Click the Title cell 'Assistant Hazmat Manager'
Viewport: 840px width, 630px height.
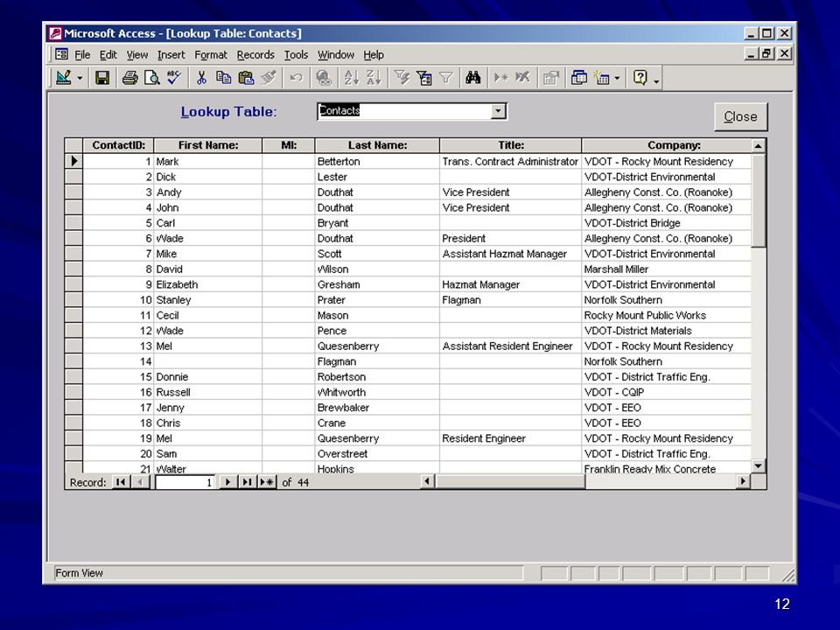(510, 254)
